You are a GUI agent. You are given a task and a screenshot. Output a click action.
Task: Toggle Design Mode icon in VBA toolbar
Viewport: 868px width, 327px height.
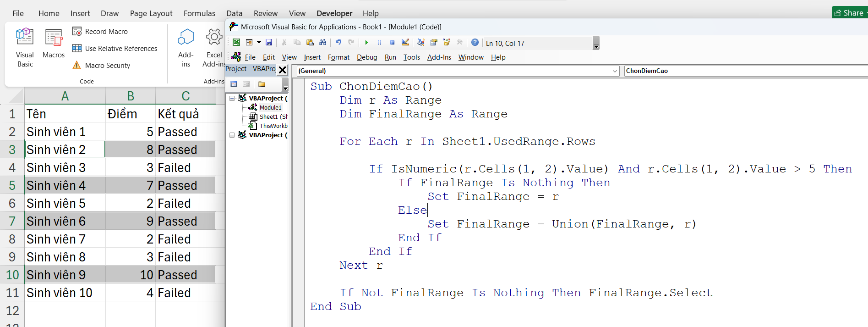(405, 43)
